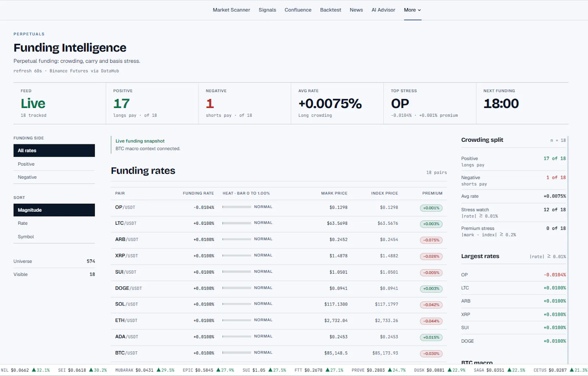Open the Signals nav item
Screen dimensions: 588x376
267,10
